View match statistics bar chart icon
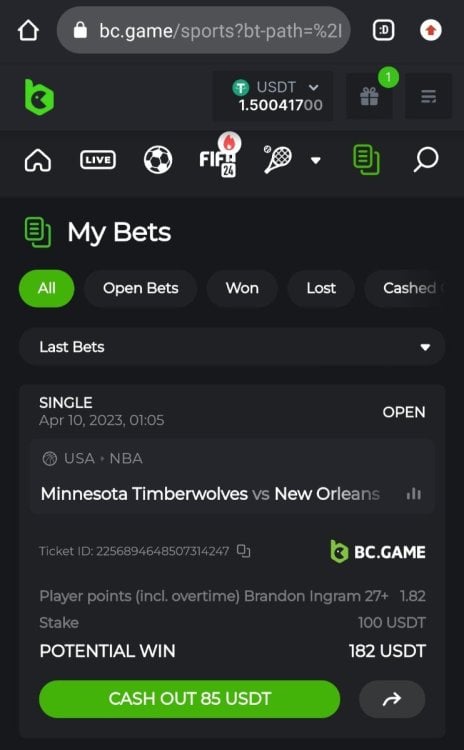 413,494
